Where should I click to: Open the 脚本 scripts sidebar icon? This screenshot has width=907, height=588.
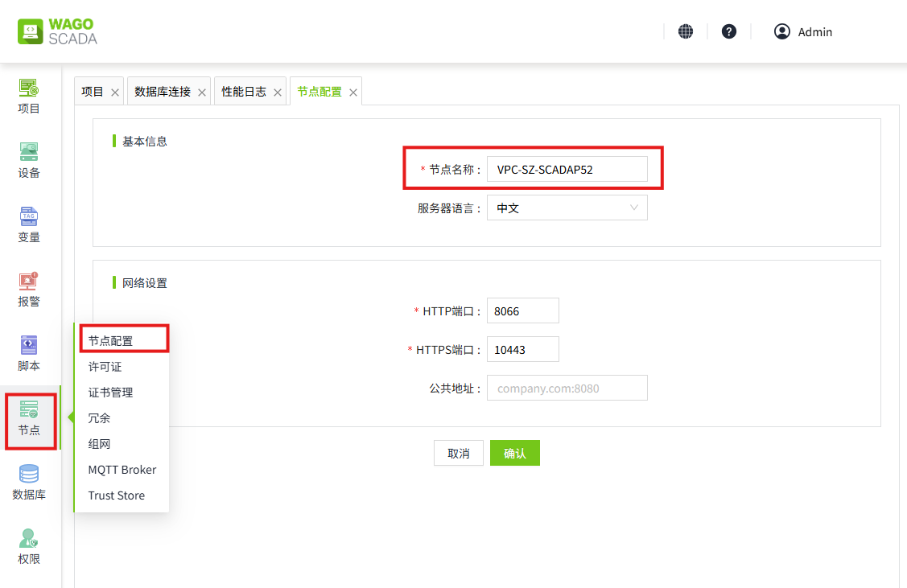[x=29, y=354]
